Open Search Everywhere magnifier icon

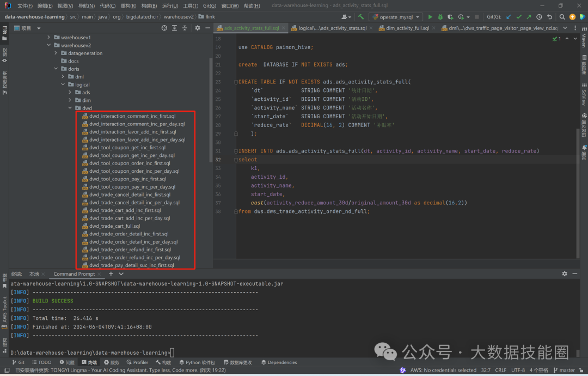[x=561, y=17]
